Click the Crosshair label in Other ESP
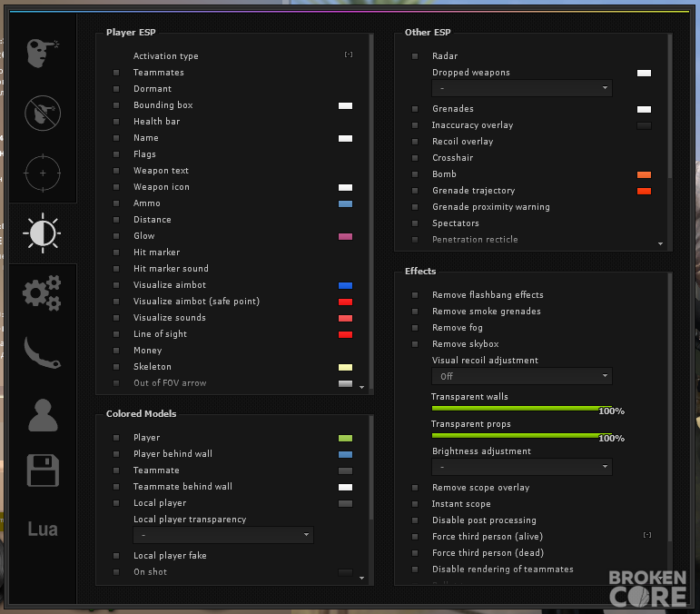700x614 pixels. 453,158
